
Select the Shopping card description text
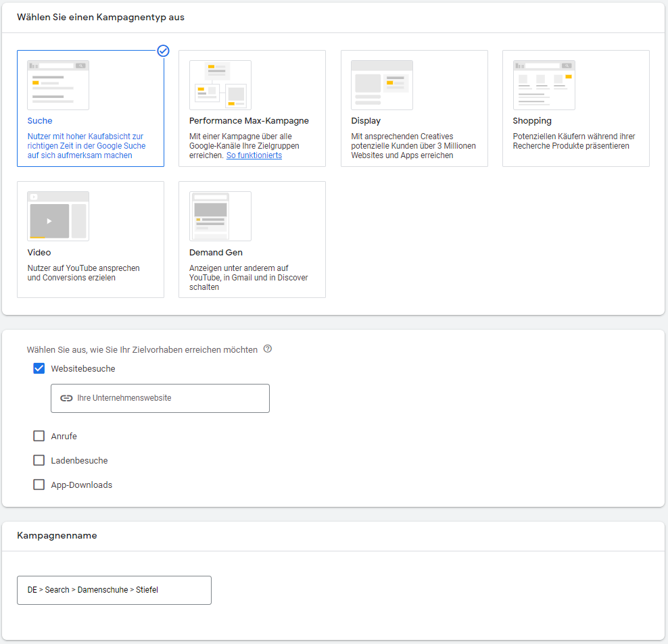tap(573, 141)
